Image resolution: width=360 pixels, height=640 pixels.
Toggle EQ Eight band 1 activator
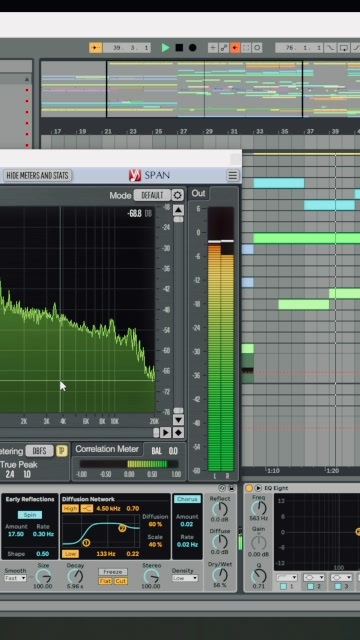click(283, 587)
